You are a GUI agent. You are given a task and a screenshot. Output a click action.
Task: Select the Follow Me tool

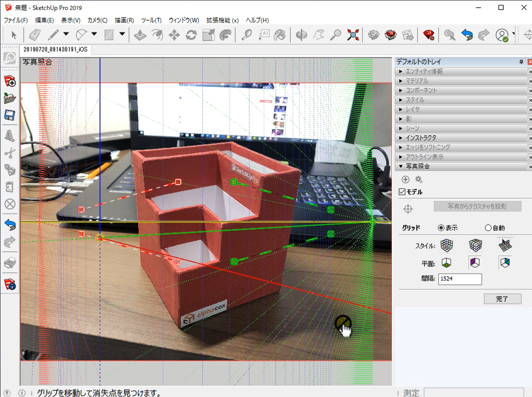(x=226, y=35)
